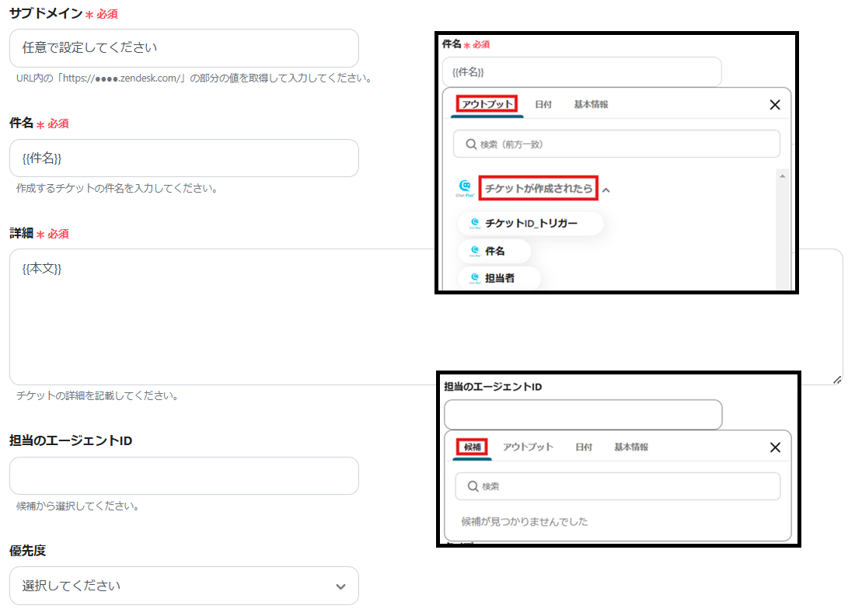This screenshot has height=616, width=855.
Task: Close the agent ID candidate popup
Action: (775, 447)
